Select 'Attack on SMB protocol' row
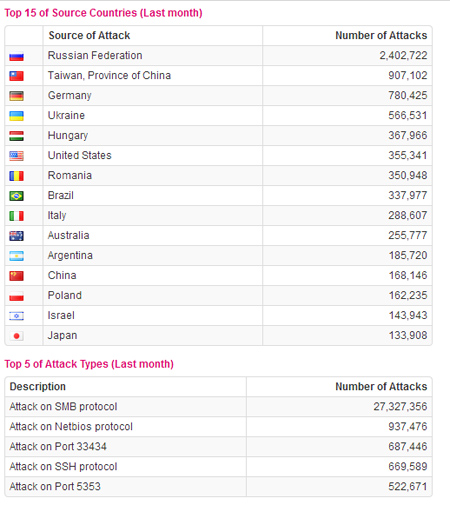The image size is (450, 505). point(218,407)
